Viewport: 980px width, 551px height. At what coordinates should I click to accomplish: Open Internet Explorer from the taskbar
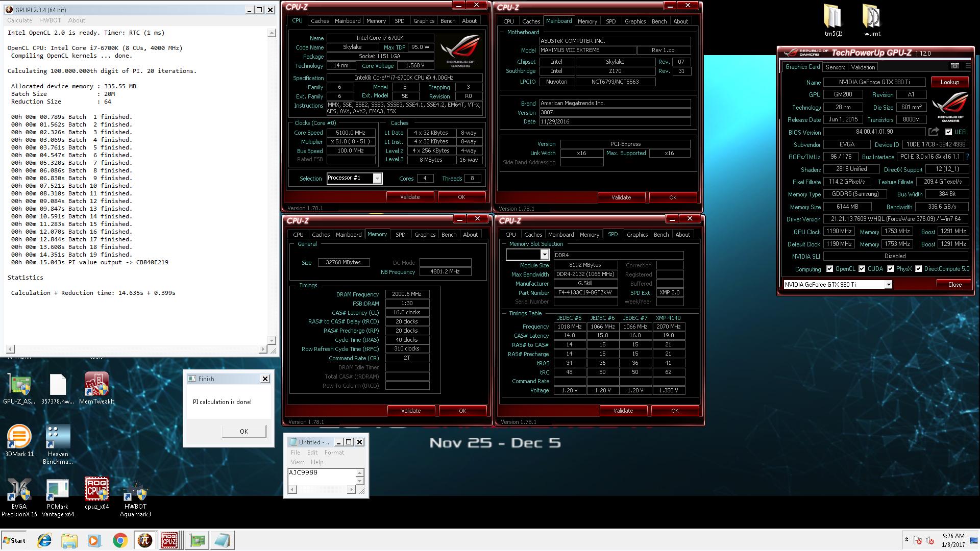[44, 540]
